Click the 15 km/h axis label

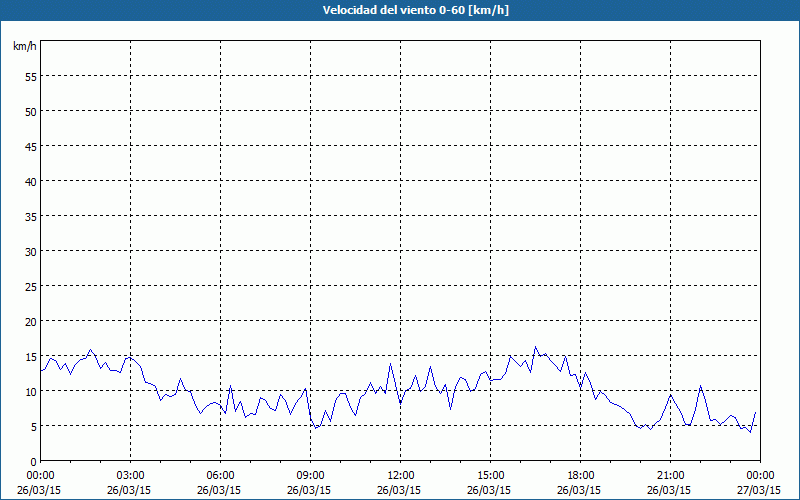(31, 356)
